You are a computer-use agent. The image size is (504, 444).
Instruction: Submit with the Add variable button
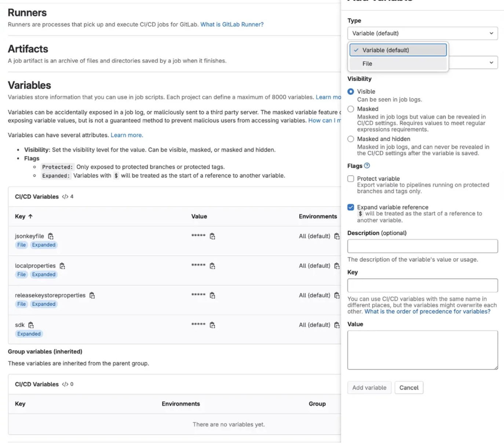(x=369, y=388)
